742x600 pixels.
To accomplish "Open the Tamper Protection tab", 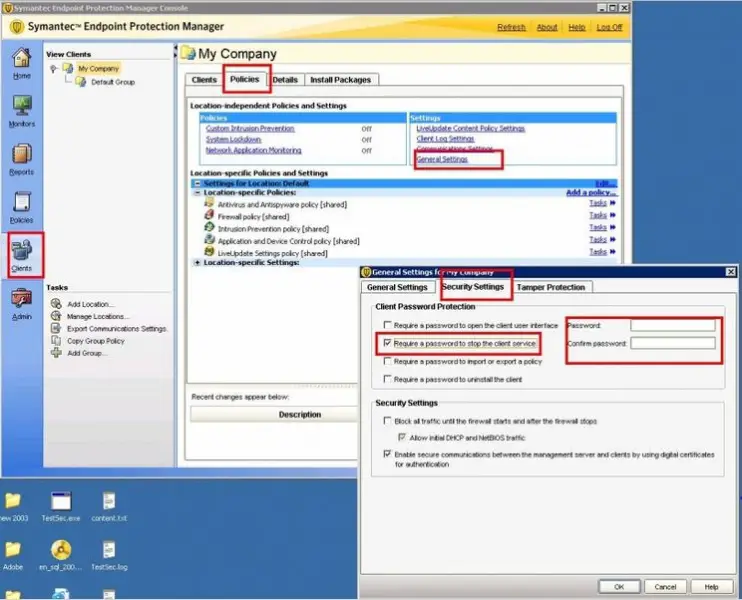I will (551, 287).
